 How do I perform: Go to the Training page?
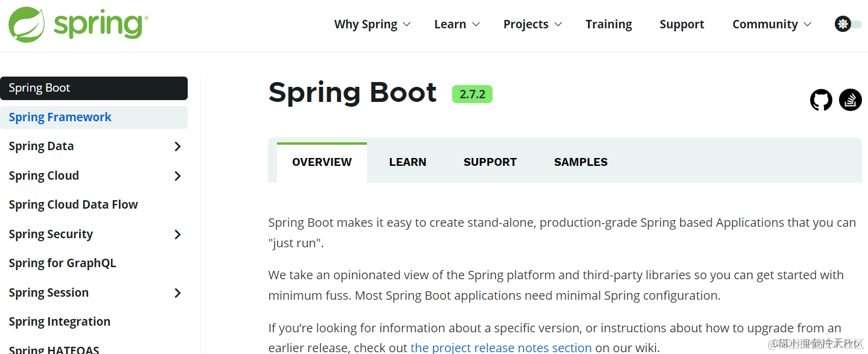(608, 24)
